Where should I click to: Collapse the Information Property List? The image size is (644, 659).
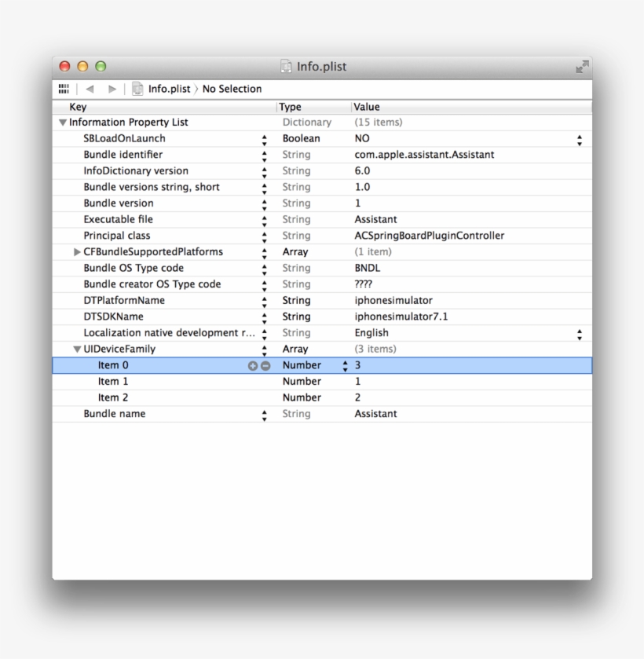coord(63,123)
